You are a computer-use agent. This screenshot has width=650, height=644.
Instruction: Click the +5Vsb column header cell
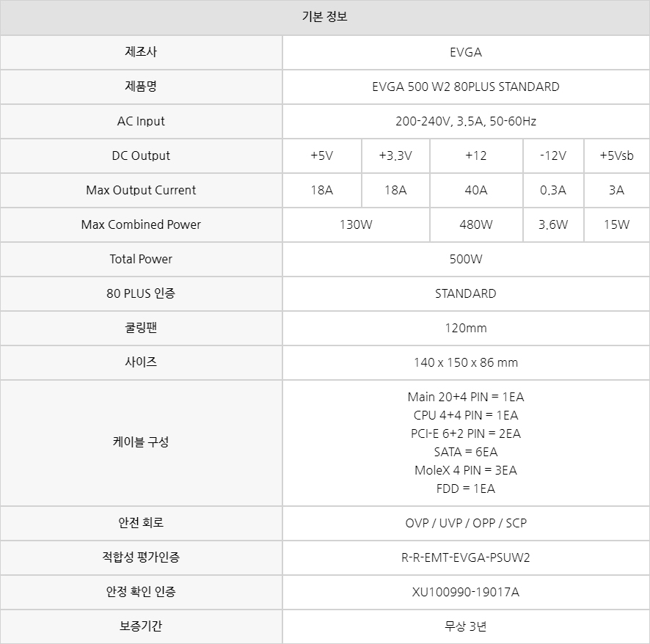(616, 155)
